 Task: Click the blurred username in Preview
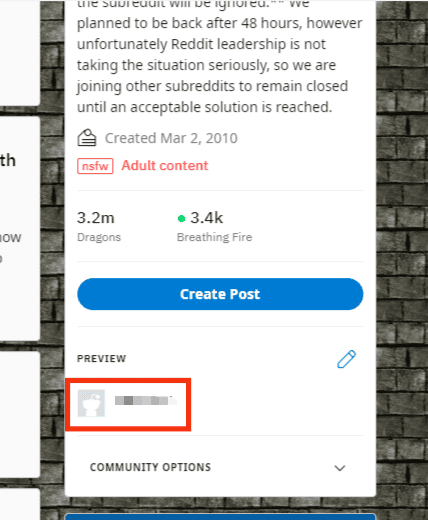click(x=145, y=400)
